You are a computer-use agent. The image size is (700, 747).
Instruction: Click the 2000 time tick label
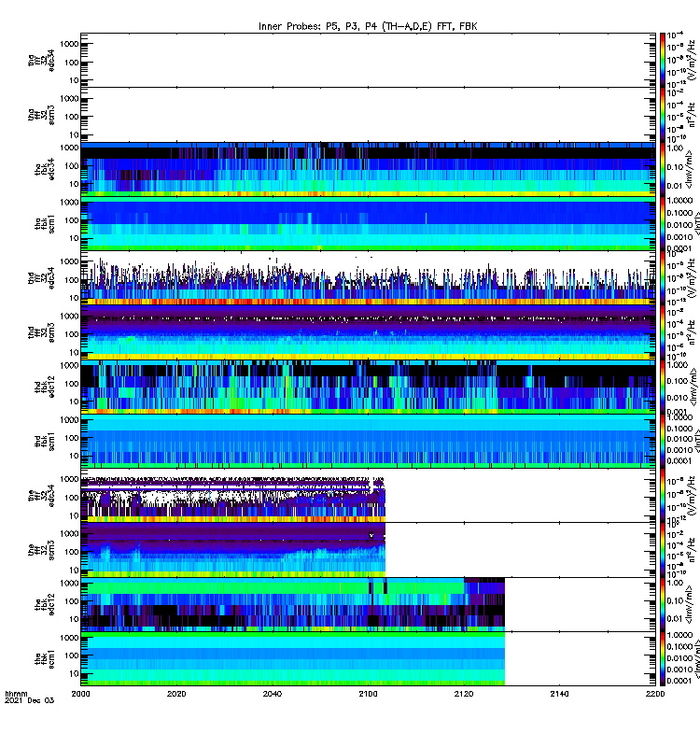[80, 694]
